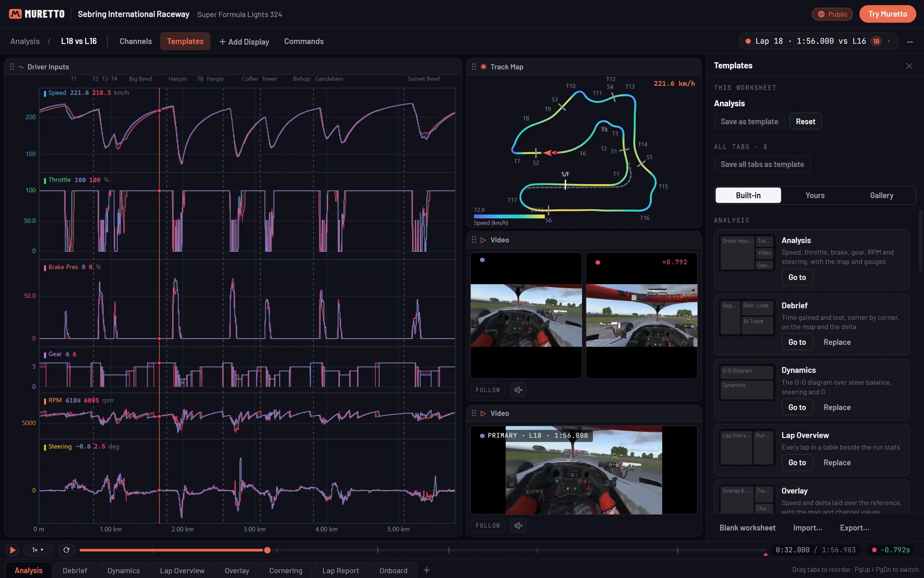Image resolution: width=924 pixels, height=578 pixels.
Task: Click Go to on the Lap Overview template
Action: (797, 462)
